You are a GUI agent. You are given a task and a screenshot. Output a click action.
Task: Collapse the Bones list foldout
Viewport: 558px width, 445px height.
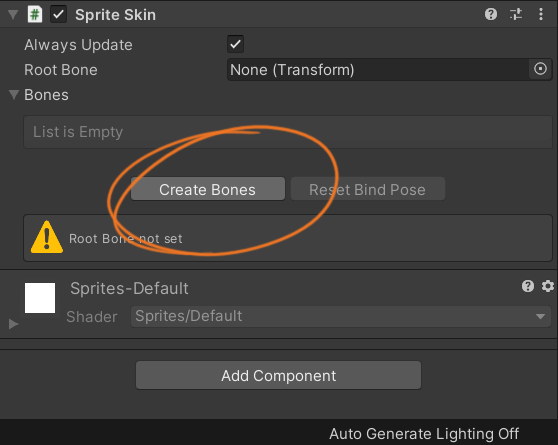pos(14,95)
